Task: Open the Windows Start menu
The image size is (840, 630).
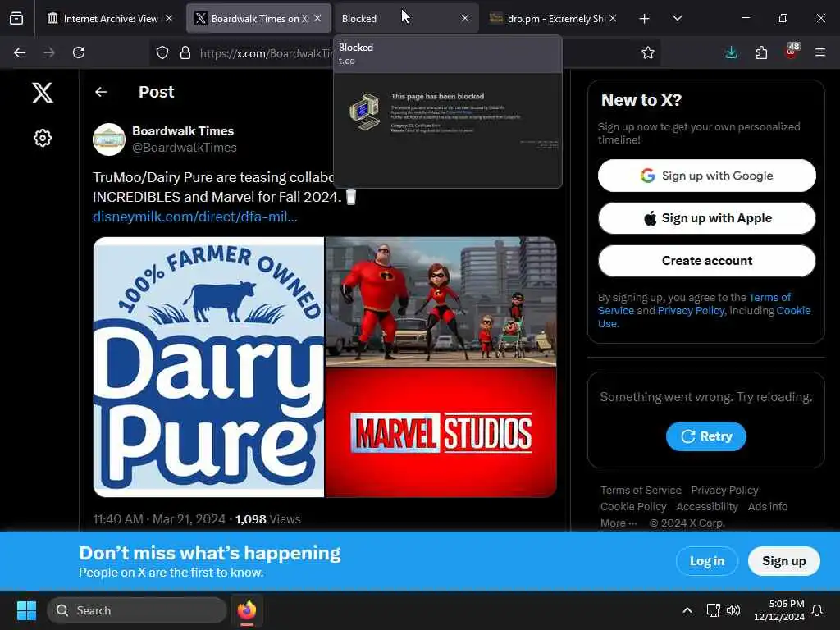Action: 26,610
